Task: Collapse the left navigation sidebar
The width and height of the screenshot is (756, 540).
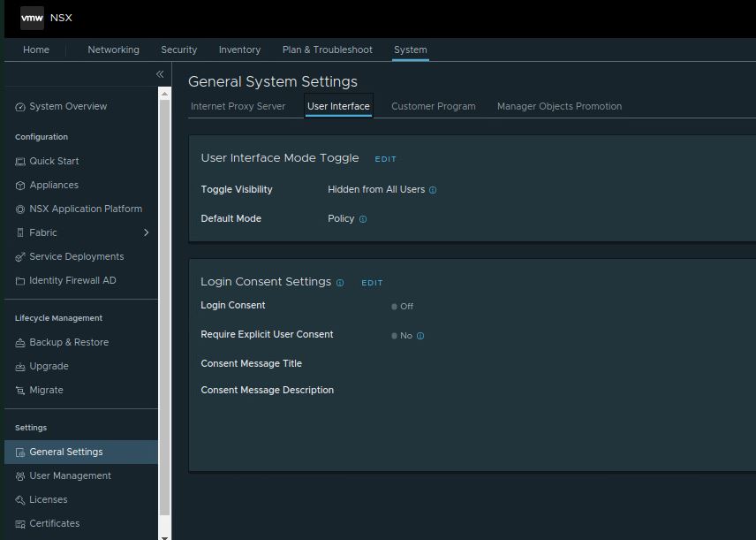Action: point(160,74)
